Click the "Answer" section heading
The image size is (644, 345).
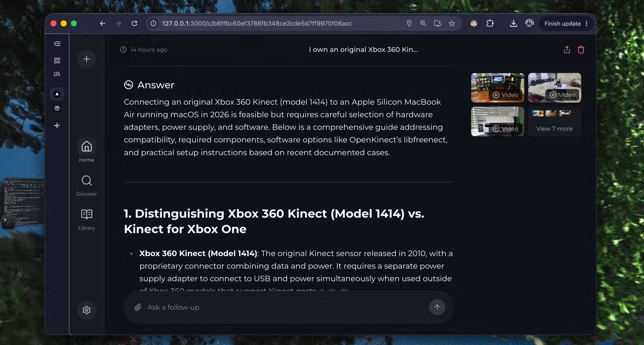pyautogui.click(x=156, y=85)
